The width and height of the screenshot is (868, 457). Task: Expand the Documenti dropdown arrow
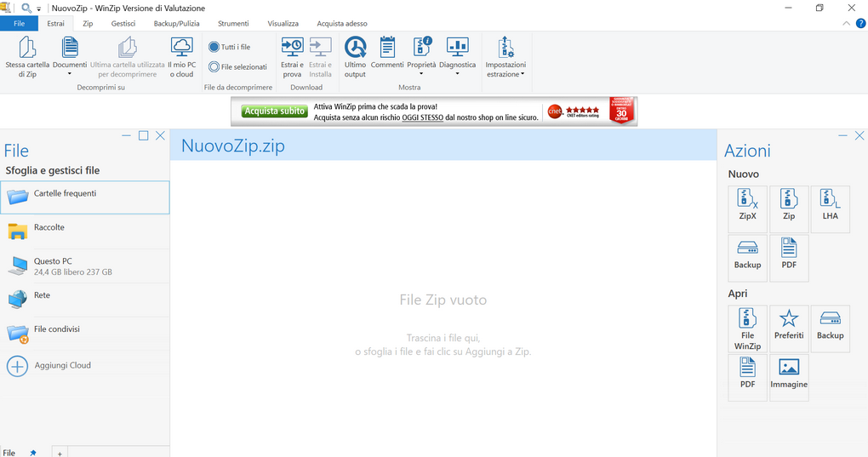tap(70, 73)
